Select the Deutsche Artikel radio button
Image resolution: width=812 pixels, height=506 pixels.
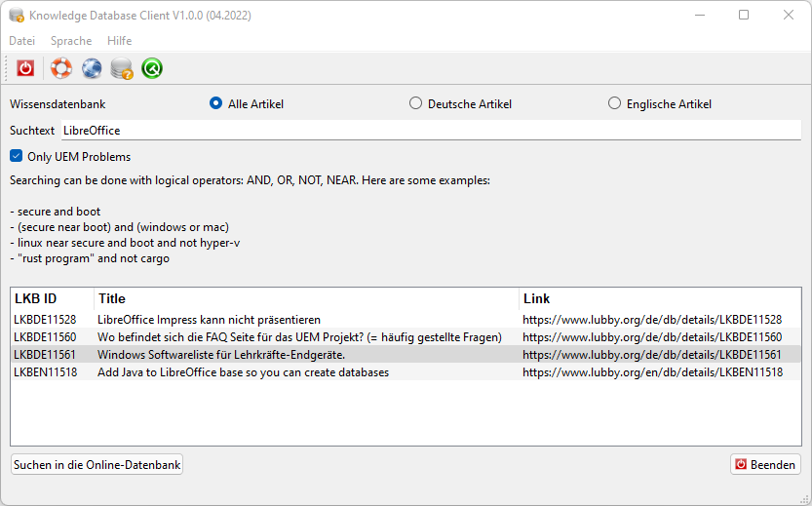(415, 103)
